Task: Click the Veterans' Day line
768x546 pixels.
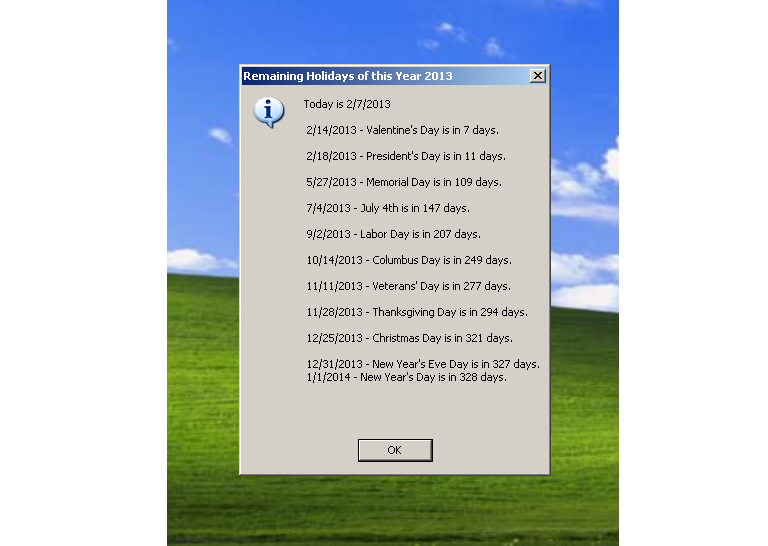Action: coord(408,286)
